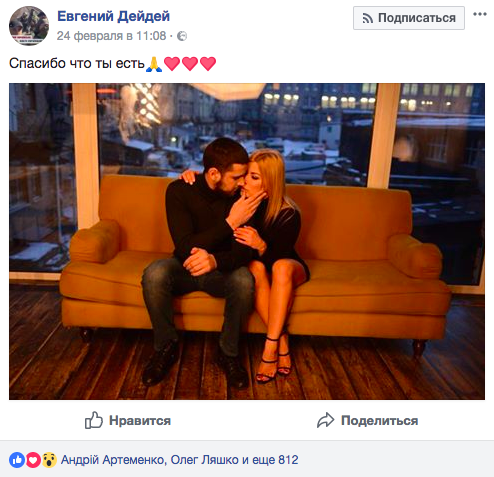Screen dimensions: 494x477
Task: Click the share arrow icon
Action: pyautogui.click(x=325, y=420)
